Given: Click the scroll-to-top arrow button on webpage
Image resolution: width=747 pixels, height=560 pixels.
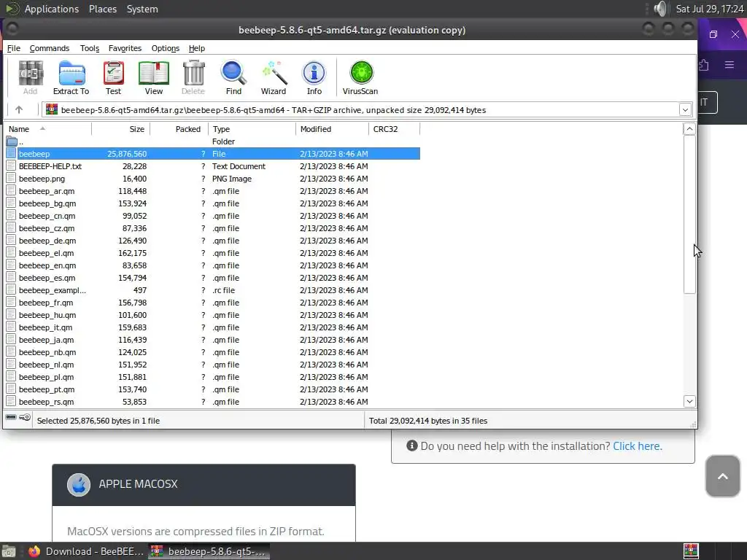Looking at the screenshot, I should pos(722,476).
